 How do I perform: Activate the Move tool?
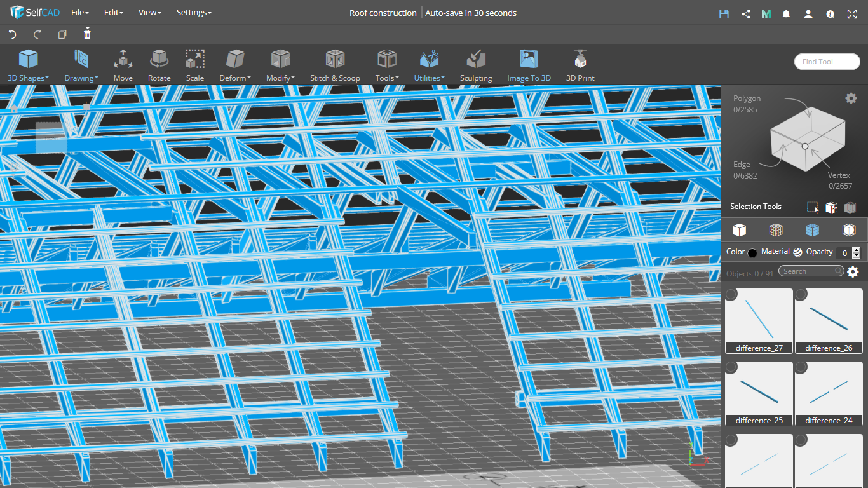pos(123,65)
